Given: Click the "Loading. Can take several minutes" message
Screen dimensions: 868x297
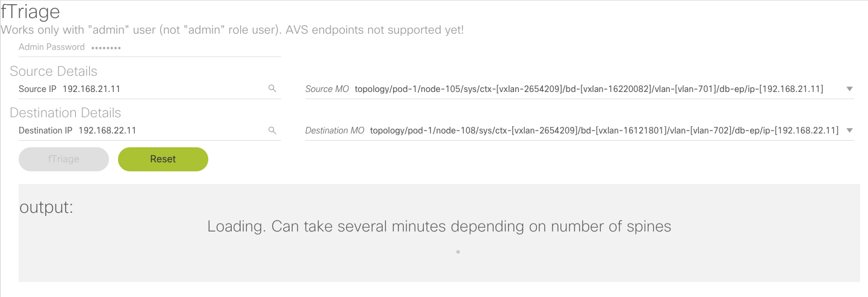Looking at the screenshot, I should click(439, 227).
